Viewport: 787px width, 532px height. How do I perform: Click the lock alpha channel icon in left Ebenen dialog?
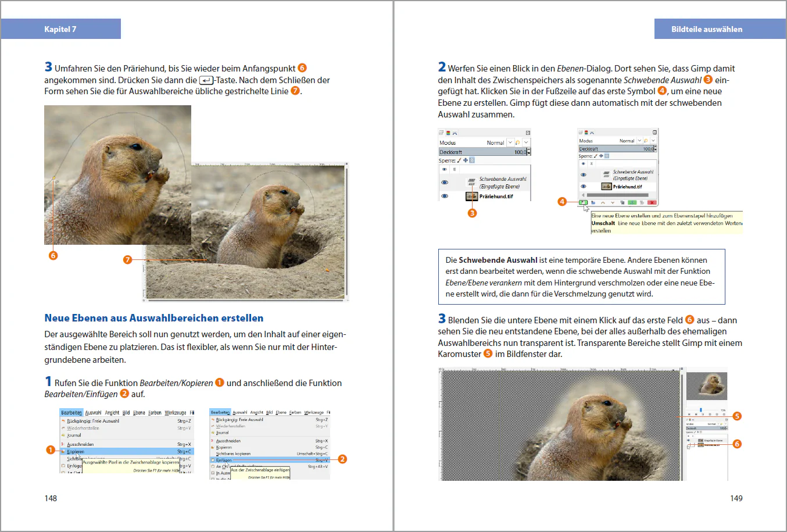tap(472, 160)
